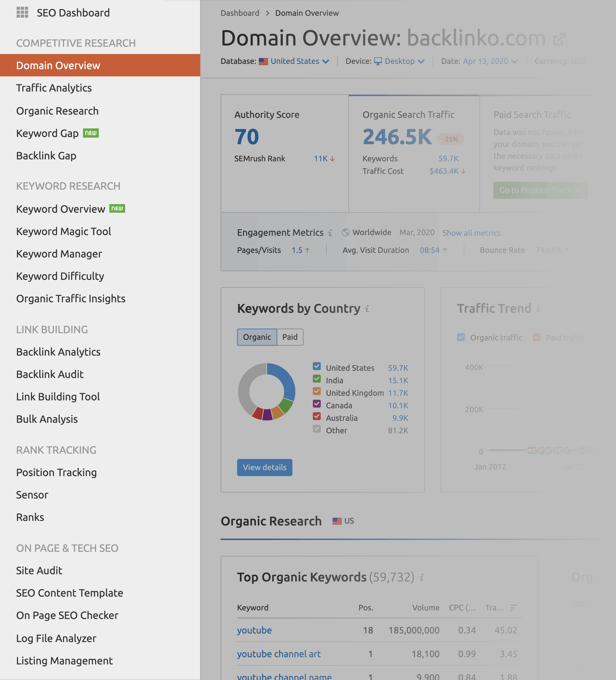Viewport: 616px width, 680px height.
Task: Select the Paid tab in Keywords by Country
Action: [290, 337]
